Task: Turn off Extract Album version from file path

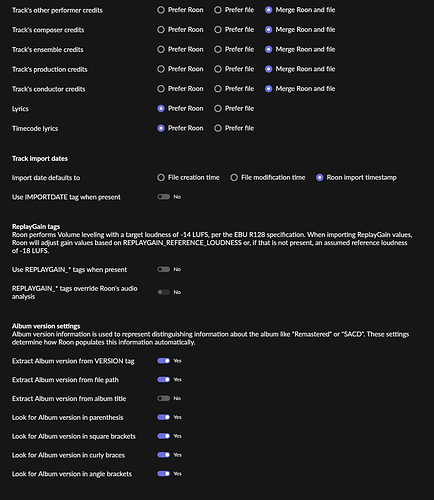Action: pos(164,379)
